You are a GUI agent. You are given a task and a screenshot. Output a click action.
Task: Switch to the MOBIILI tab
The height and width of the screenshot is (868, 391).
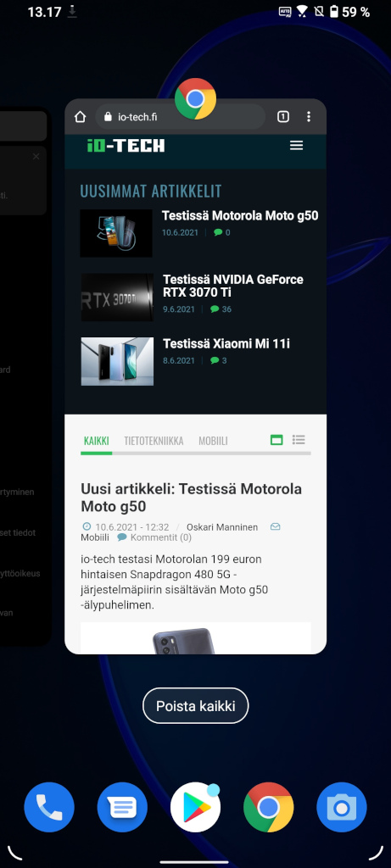point(213,441)
